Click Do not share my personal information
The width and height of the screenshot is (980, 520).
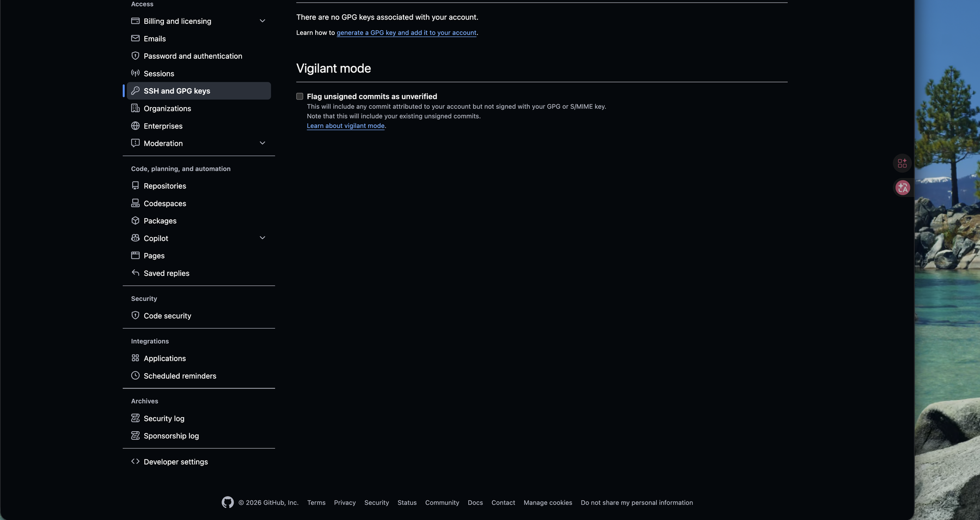pyautogui.click(x=637, y=503)
